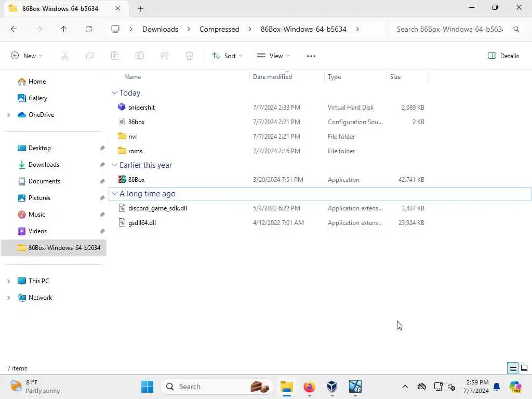The image size is (532, 399).
Task: Expand This PC in navigation pane
Action: (x=9, y=281)
